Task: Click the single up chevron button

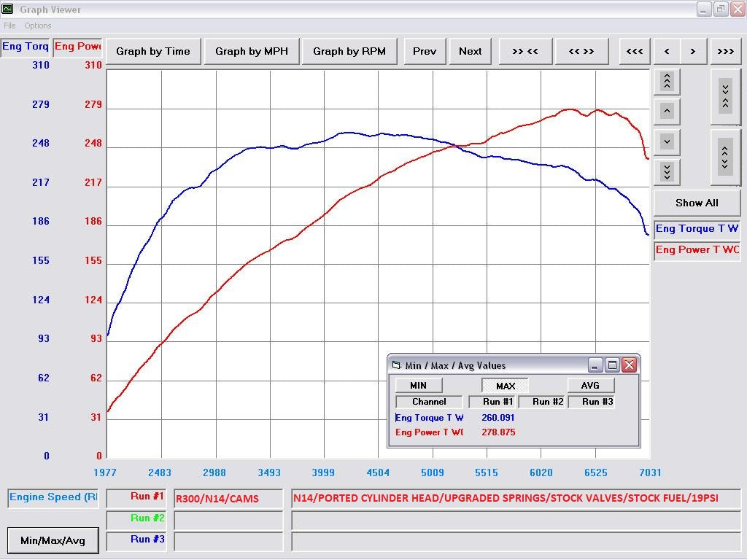Action: 667,112
